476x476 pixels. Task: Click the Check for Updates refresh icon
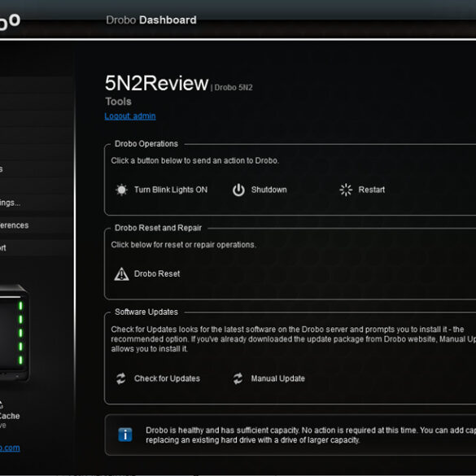(120, 378)
